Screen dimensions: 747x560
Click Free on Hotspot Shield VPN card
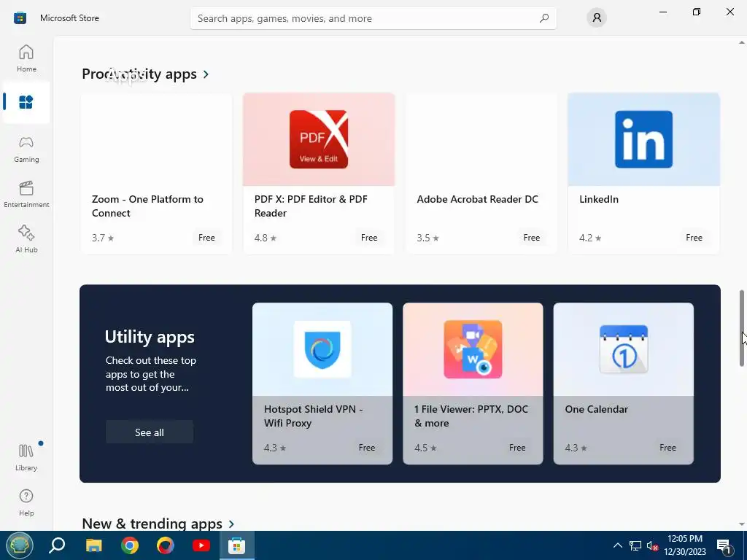[367, 448]
